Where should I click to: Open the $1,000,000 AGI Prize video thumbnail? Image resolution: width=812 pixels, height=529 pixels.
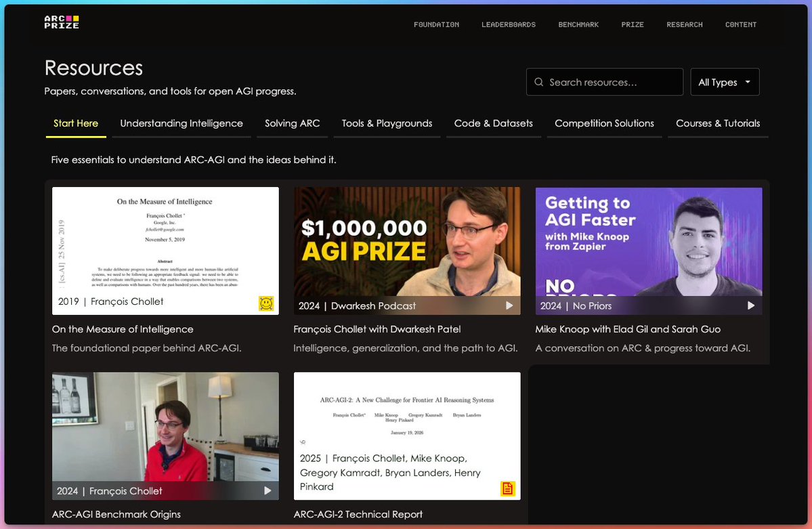click(407, 251)
